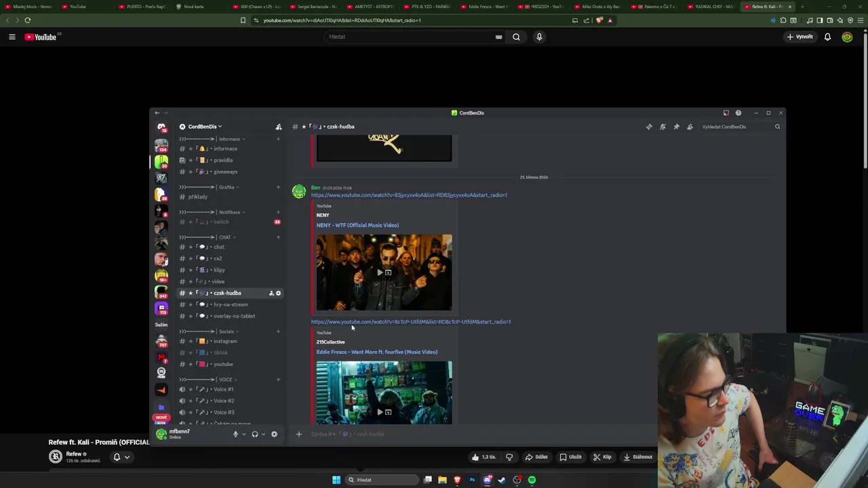Open Discord inbox icon in title bar
The image size is (868, 488).
726,113
